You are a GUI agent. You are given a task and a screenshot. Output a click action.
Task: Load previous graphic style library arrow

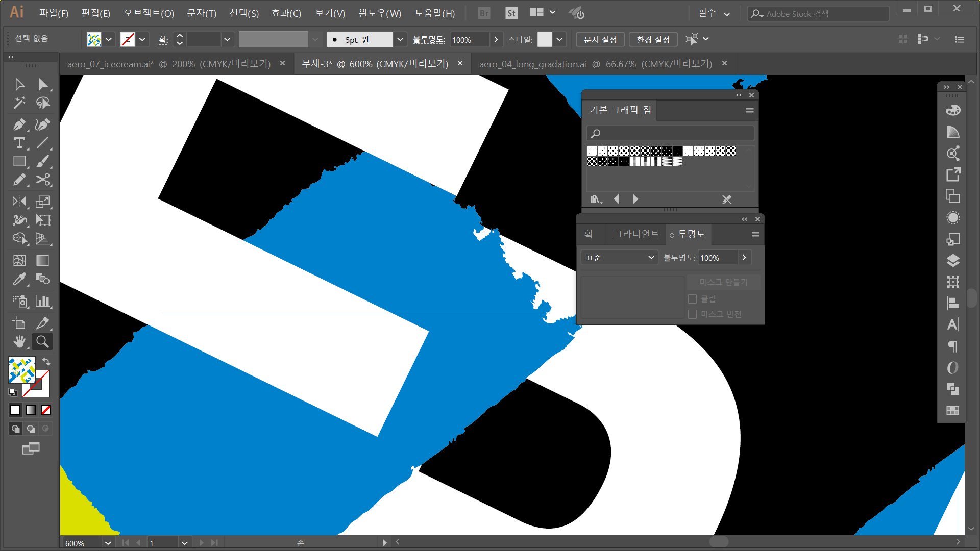click(617, 199)
